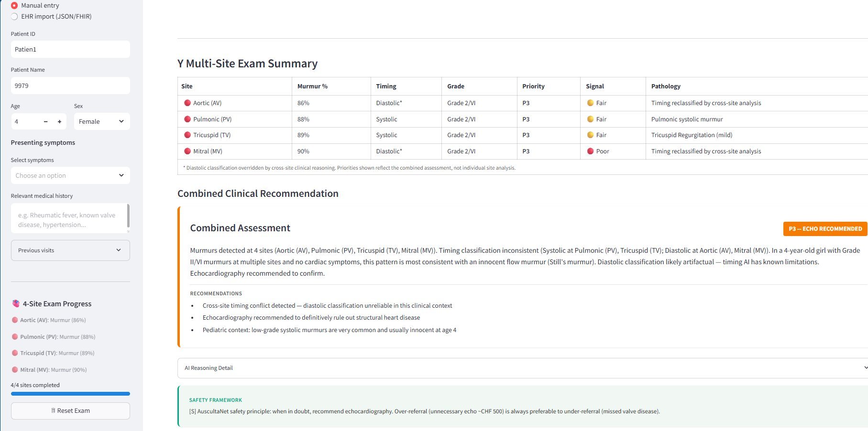Viewport: 868px width, 431px height.
Task: Click the clipboard icon on the Reset Exam button
Action: pyautogui.click(x=54, y=410)
